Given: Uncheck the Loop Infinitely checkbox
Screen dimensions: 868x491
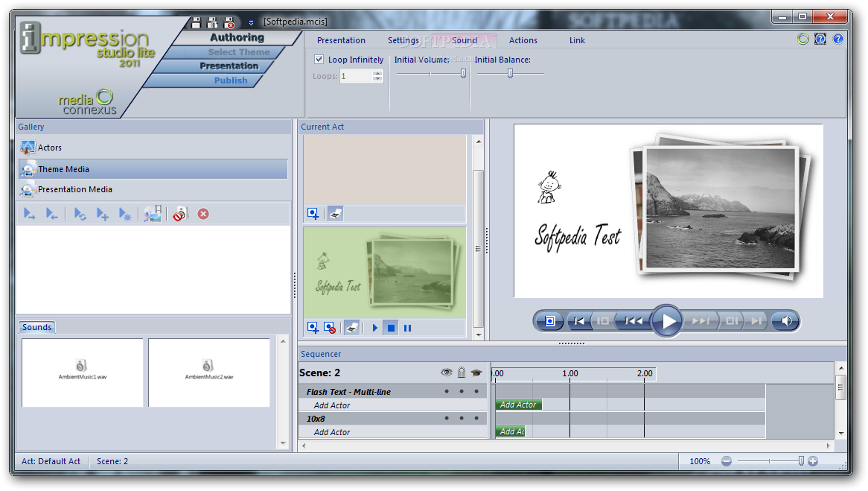Looking at the screenshot, I should point(319,60).
